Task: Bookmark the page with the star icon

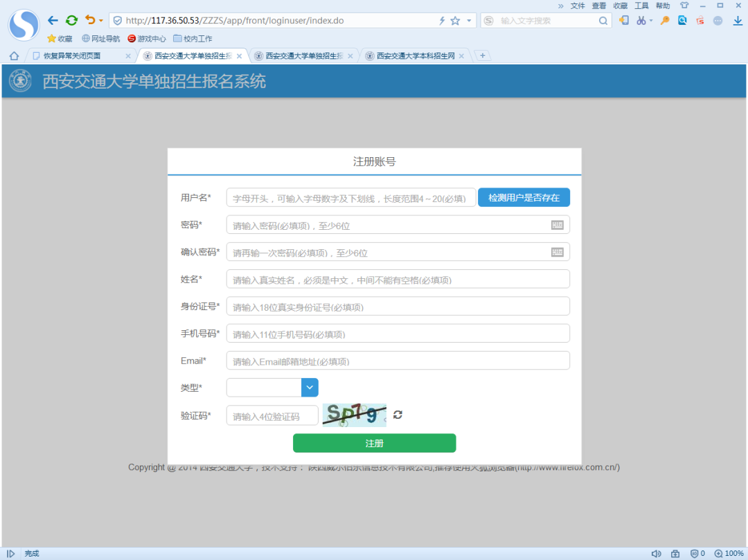Action: pyautogui.click(x=455, y=21)
